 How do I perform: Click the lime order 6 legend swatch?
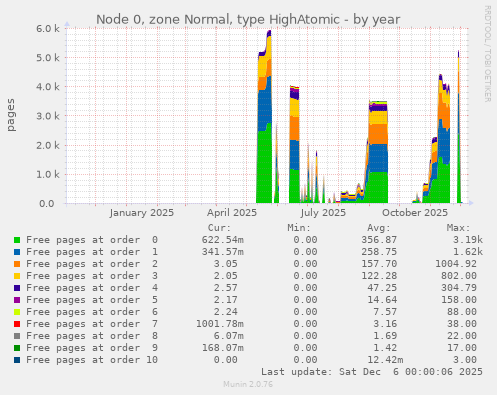[17, 312]
